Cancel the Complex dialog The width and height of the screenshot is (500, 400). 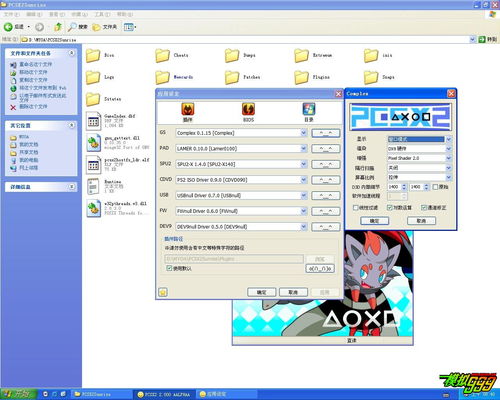(x=421, y=221)
